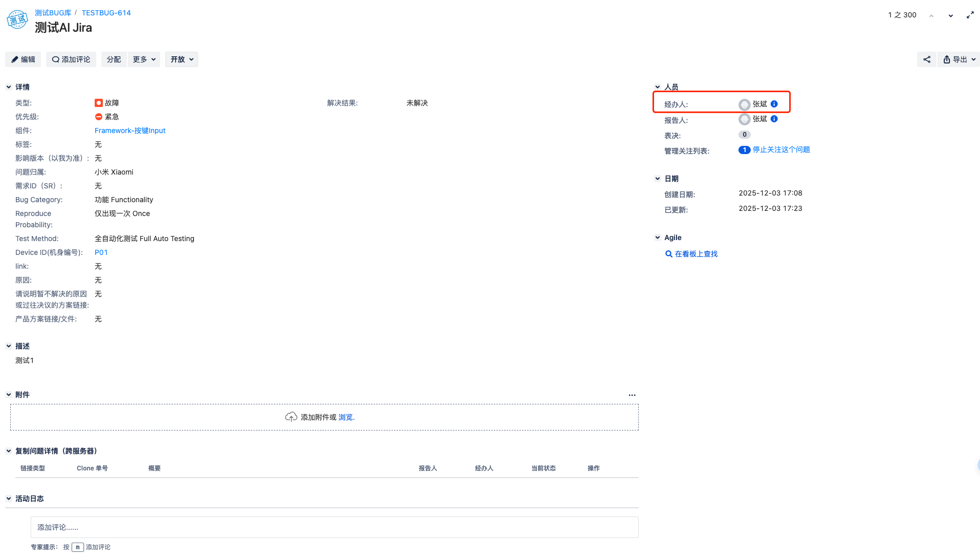The image size is (980, 560).
Task: Open the 更多 dropdown menu
Action: click(144, 59)
